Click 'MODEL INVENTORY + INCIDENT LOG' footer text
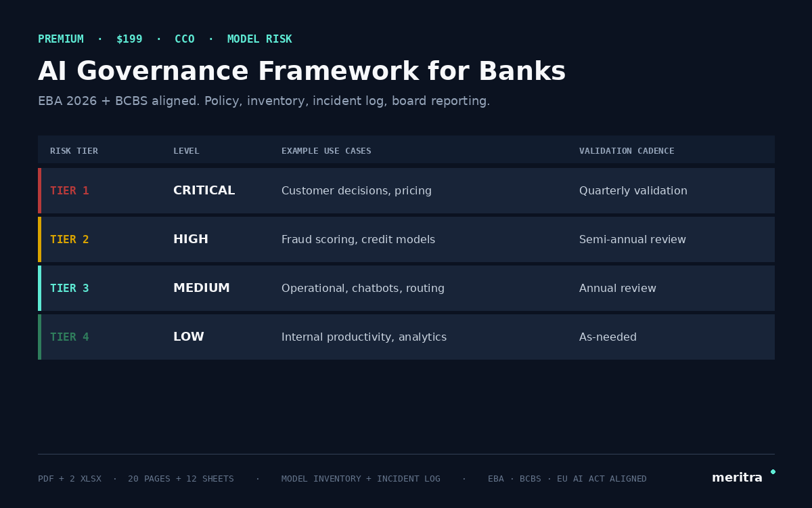Screen dimensions: 812x508 (361, 479)
